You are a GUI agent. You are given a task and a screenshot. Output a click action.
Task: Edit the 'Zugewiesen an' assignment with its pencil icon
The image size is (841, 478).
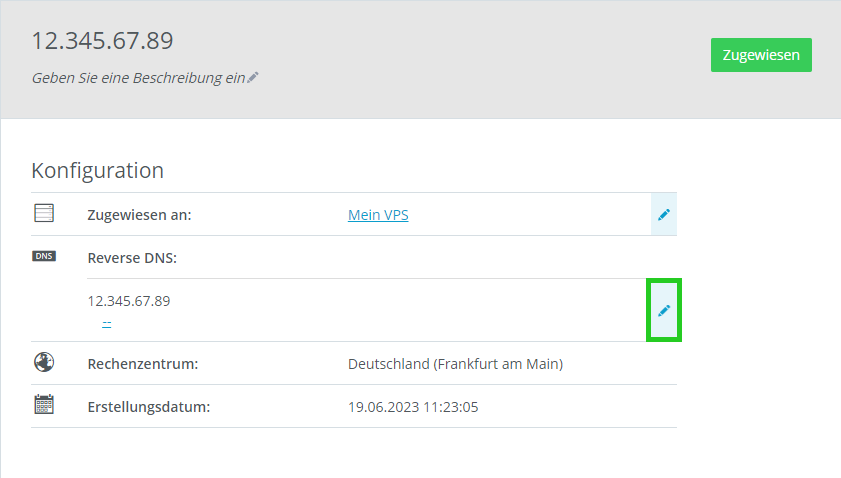tap(663, 215)
